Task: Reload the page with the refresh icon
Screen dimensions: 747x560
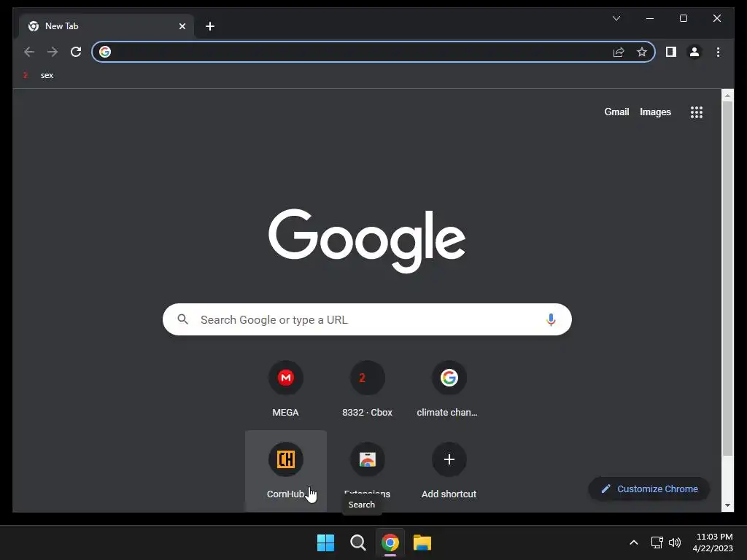Action: click(x=76, y=52)
